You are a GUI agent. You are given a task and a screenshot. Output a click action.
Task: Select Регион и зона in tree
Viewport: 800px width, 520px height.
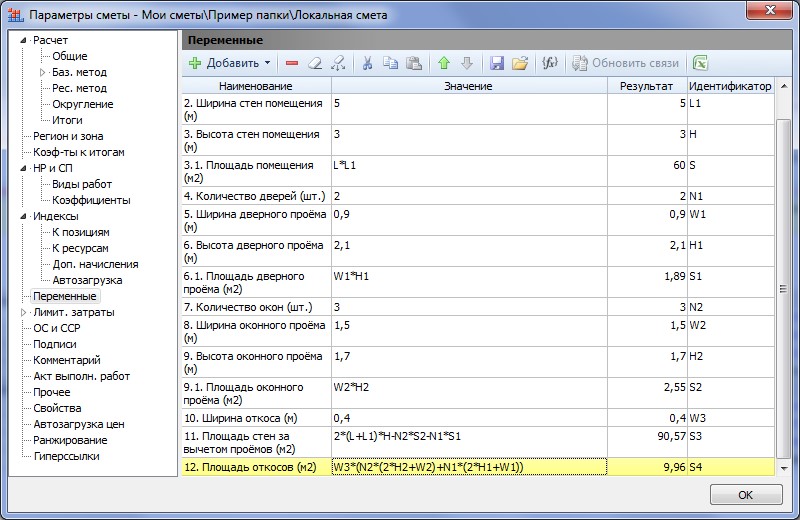click(x=68, y=136)
